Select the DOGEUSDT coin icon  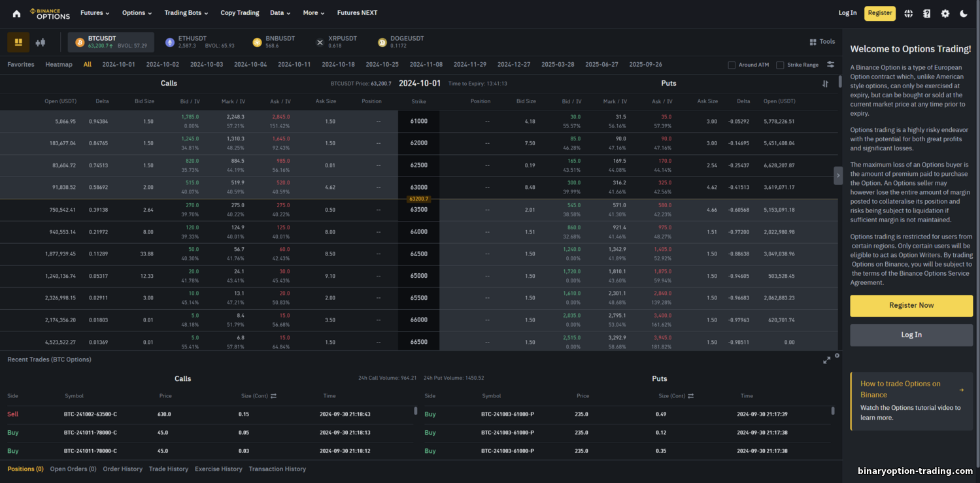click(382, 42)
